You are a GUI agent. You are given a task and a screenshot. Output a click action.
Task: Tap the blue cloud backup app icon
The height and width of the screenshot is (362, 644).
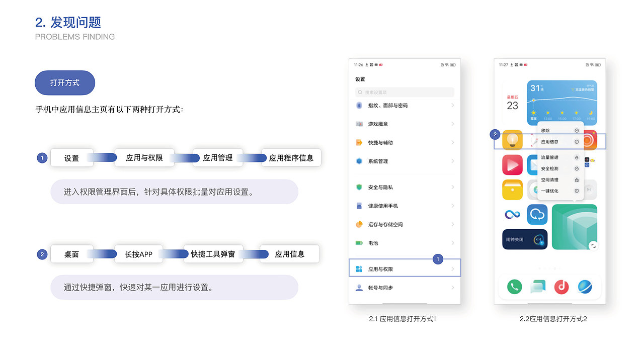coord(537,215)
